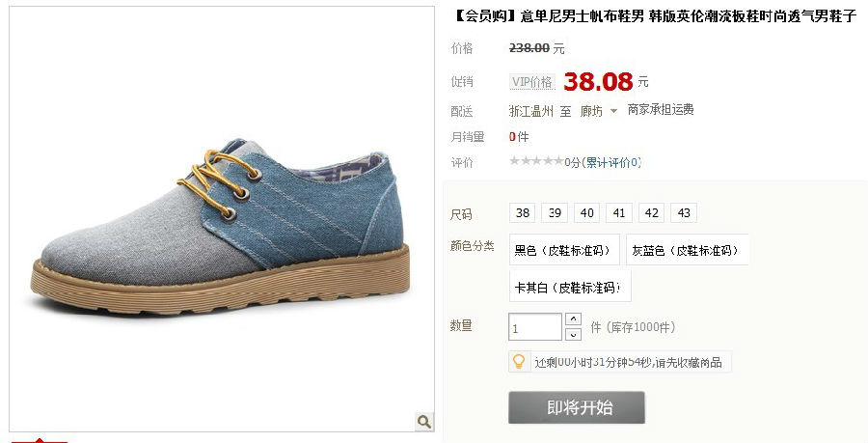Choose size 40
This screenshot has width=868, height=443.
pyautogui.click(x=586, y=212)
